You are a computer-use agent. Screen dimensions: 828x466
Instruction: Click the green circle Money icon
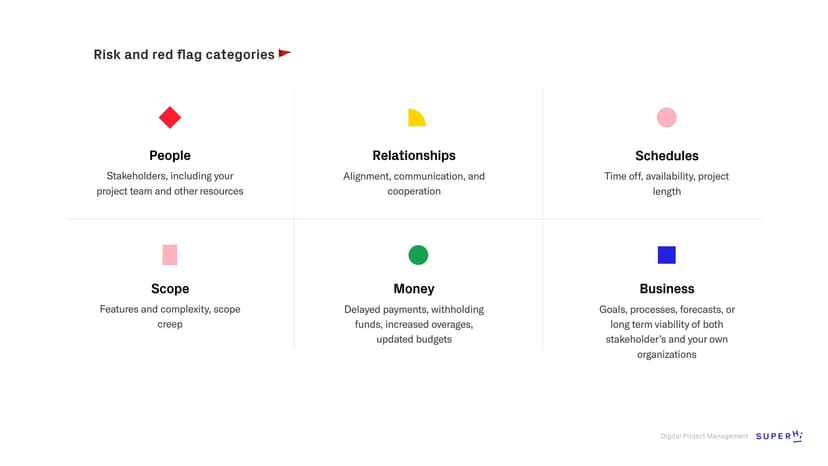click(418, 255)
